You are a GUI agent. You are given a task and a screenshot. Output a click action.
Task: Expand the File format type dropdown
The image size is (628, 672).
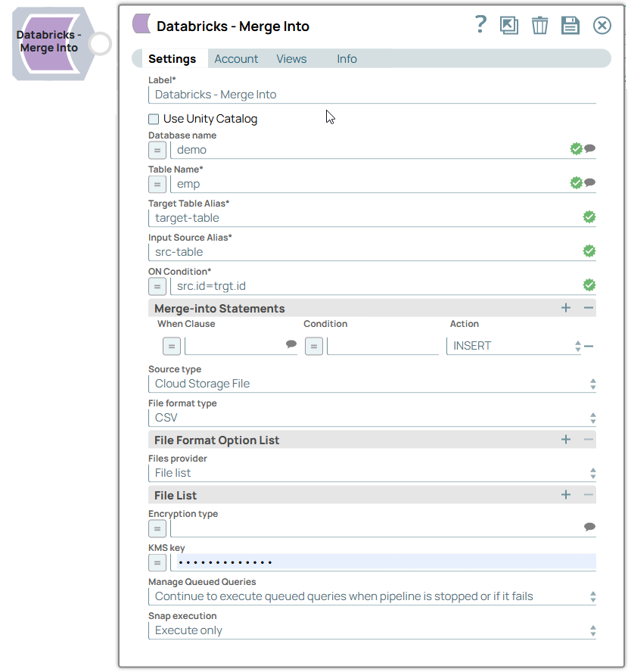371,418
